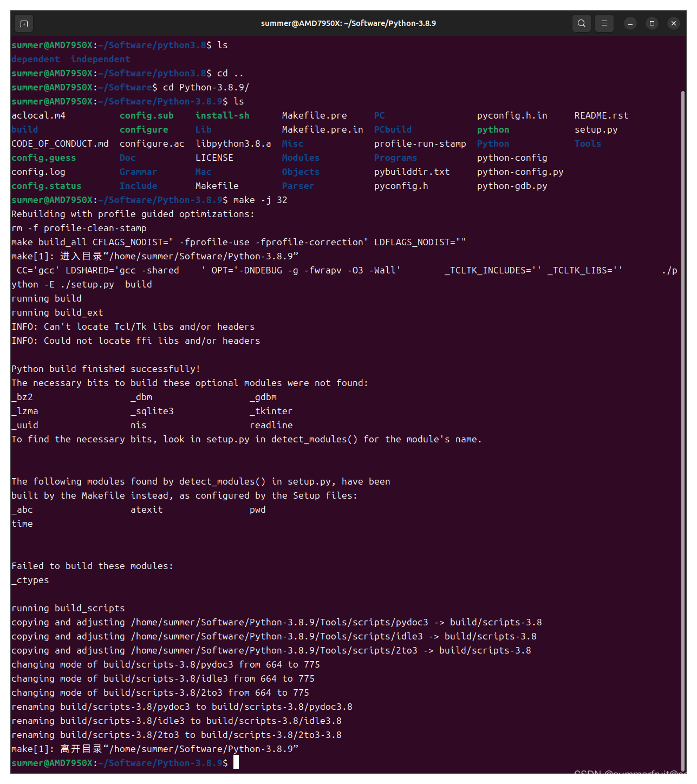
Task: Click 'config.status' file name
Action: point(47,186)
